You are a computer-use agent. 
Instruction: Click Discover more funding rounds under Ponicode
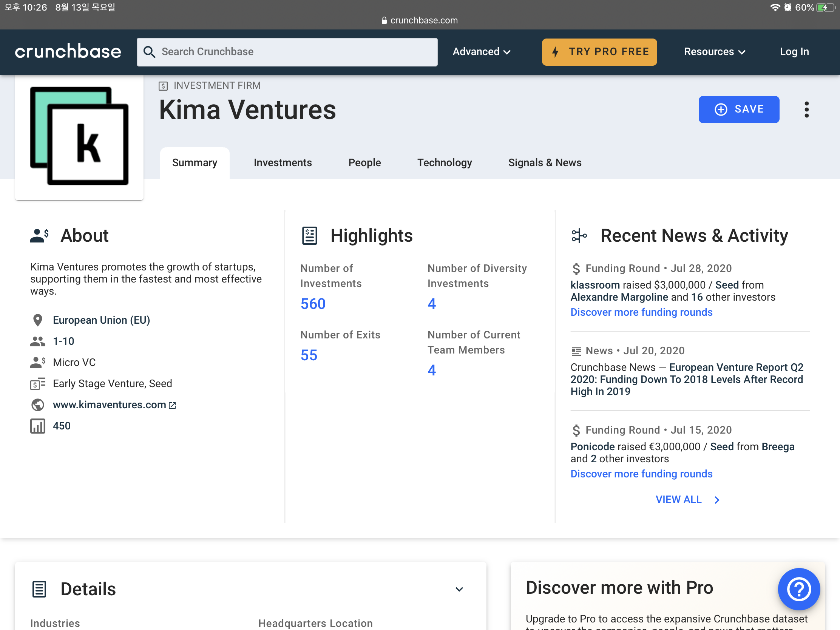pos(641,474)
